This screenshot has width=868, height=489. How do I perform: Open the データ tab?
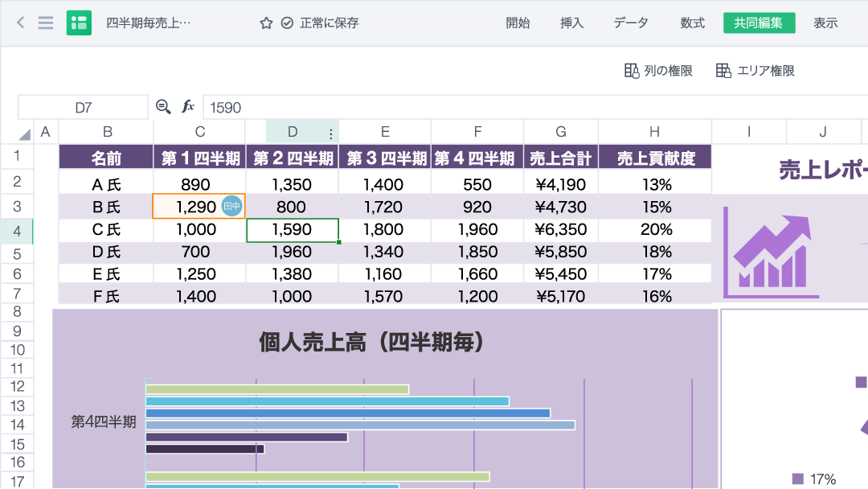[631, 23]
